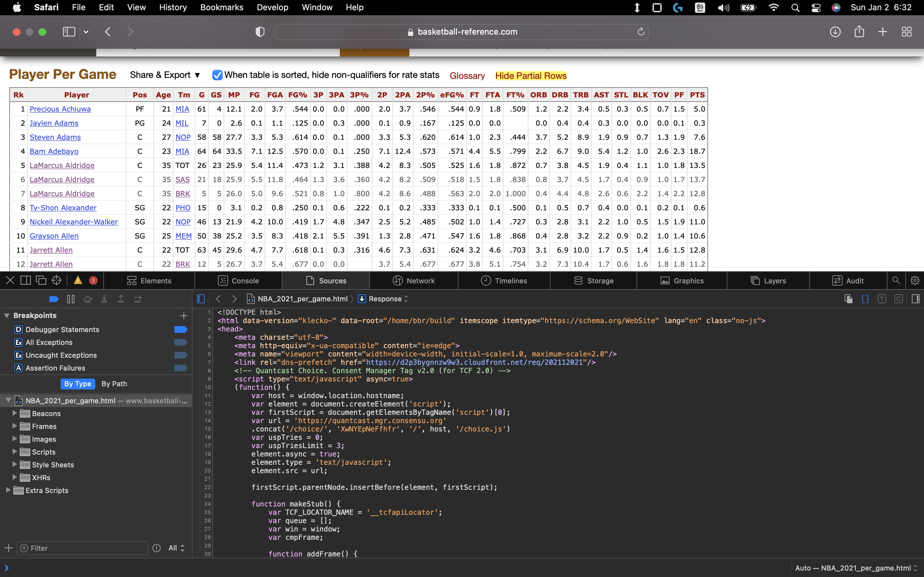Switch to the Network tab
The image size is (924, 577).
(x=414, y=280)
